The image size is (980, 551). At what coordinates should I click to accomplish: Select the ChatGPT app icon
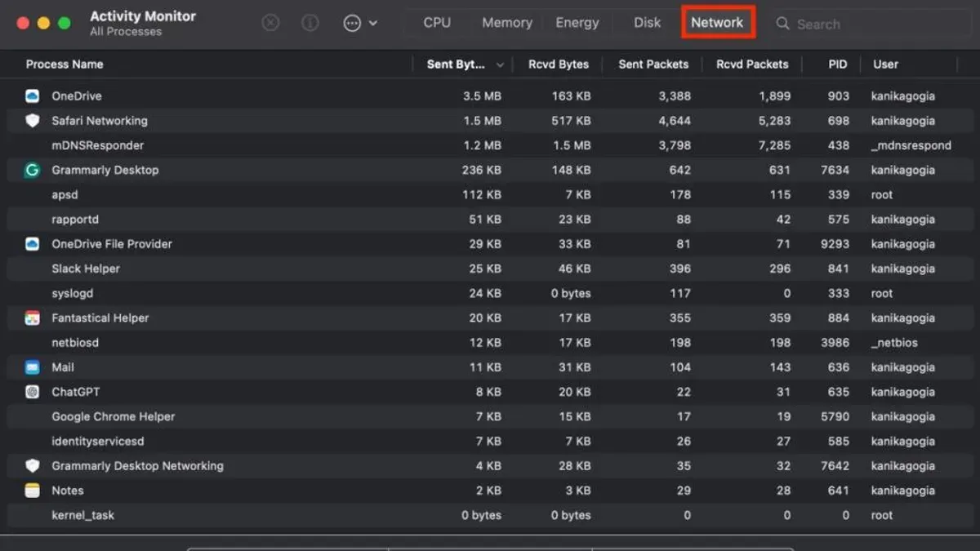click(x=32, y=392)
